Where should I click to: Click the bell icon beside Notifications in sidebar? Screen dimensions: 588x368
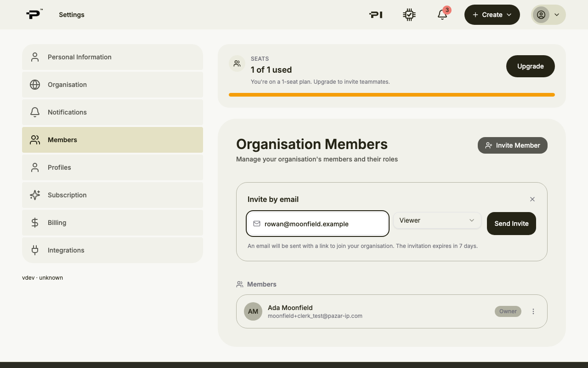pos(35,112)
